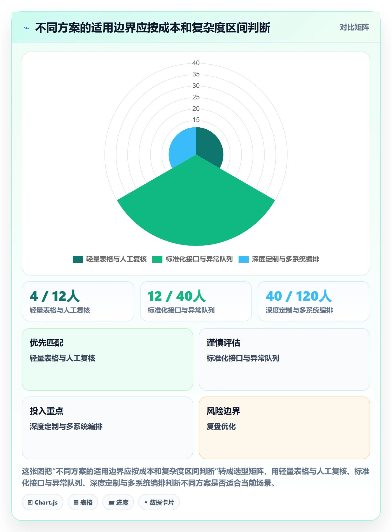Click the 谨慎评估 card heading

click(x=223, y=343)
